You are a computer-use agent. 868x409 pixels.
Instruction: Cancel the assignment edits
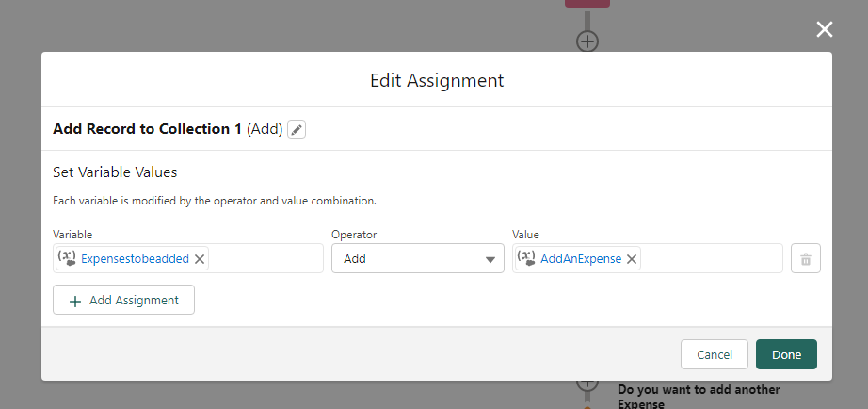[714, 354]
